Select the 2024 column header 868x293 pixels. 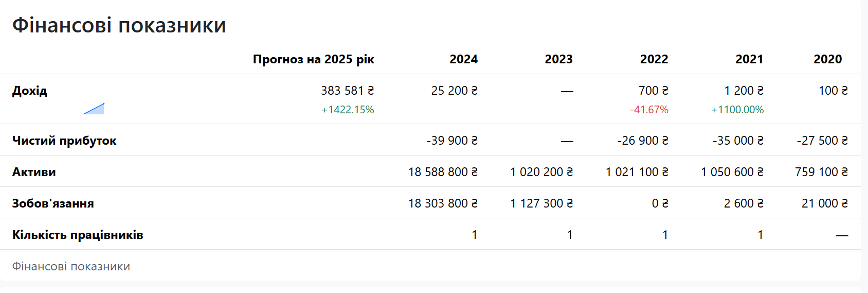(463, 59)
